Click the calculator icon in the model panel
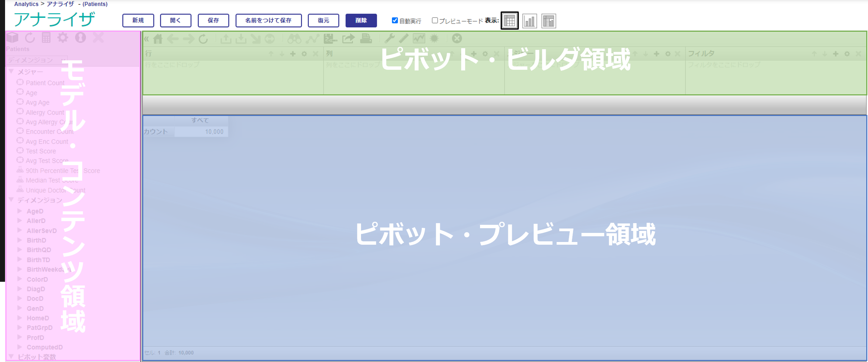Image resolution: width=868 pixels, height=362 pixels. (x=46, y=38)
